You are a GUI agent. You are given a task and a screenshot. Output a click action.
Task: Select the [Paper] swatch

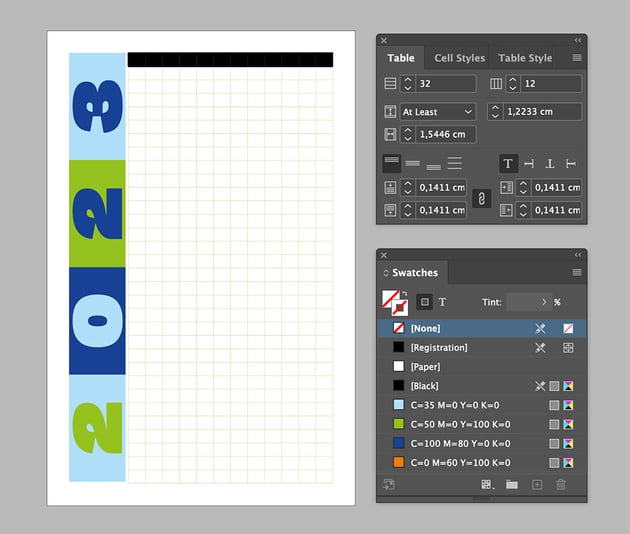coord(481,367)
